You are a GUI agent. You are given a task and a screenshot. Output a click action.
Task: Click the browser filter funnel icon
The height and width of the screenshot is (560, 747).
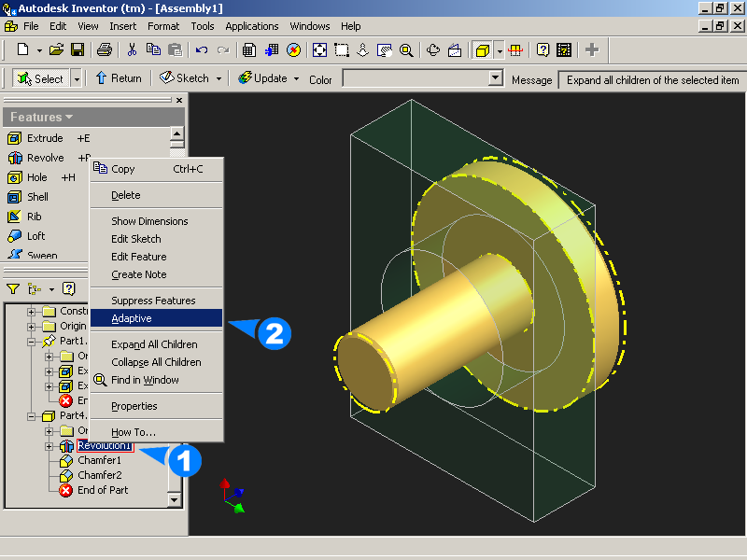[x=13, y=288]
